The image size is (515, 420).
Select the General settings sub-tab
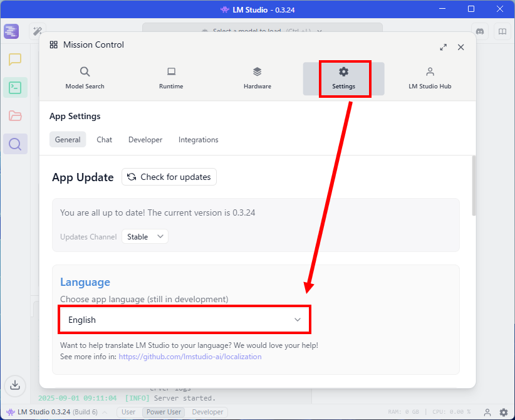68,140
